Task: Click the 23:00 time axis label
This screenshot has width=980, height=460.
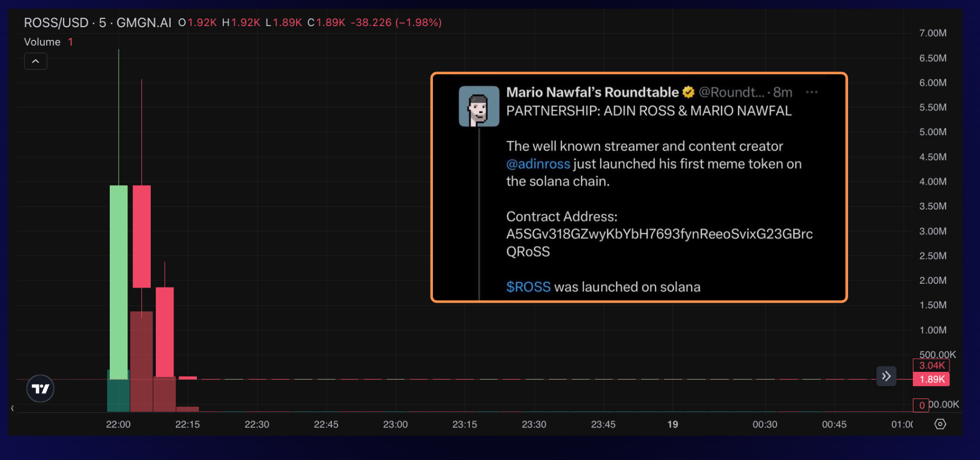Action: (395, 425)
